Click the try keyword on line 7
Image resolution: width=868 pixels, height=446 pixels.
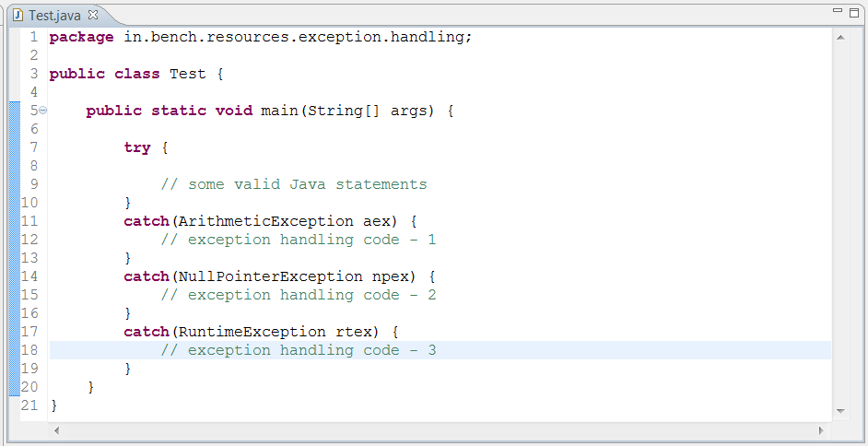137,147
